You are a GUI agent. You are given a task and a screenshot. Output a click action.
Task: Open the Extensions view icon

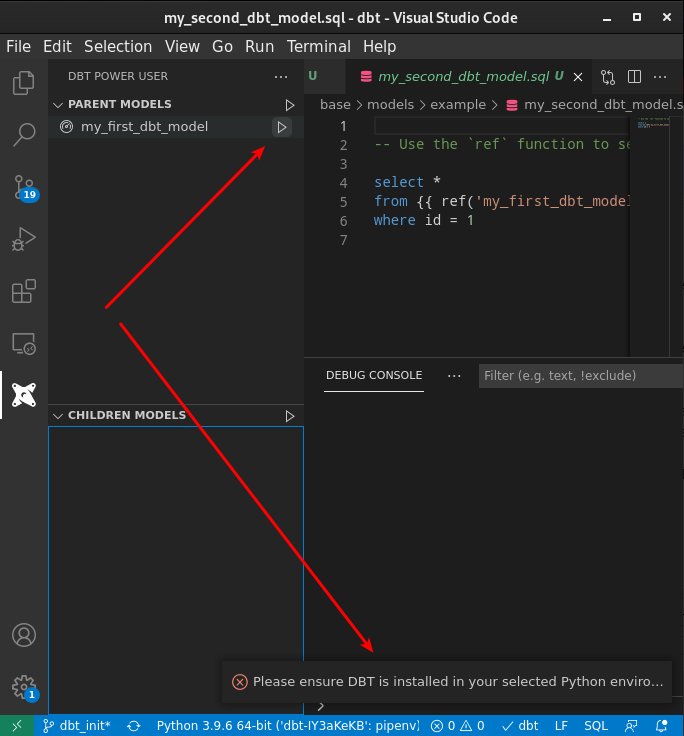[23, 291]
